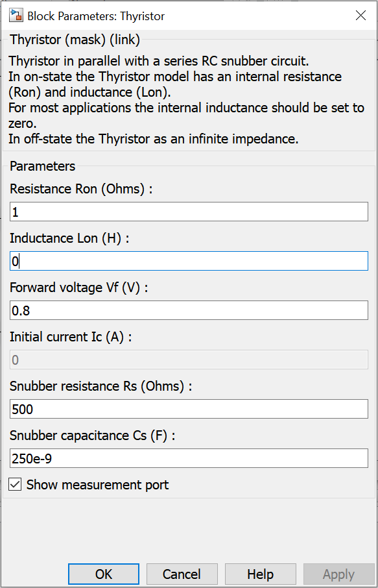Confirm settings with the OK button
Image resolution: width=378 pixels, height=588 pixels.
pyautogui.click(x=104, y=574)
